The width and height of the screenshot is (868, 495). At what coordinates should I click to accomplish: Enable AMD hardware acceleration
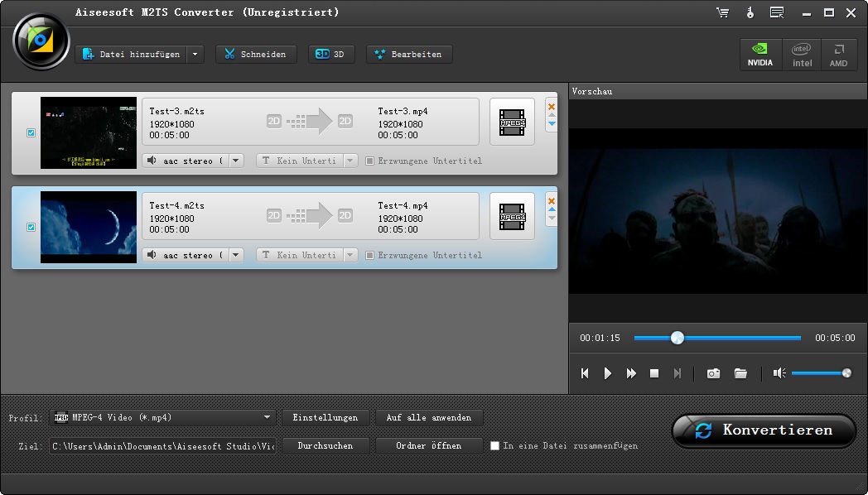838,55
